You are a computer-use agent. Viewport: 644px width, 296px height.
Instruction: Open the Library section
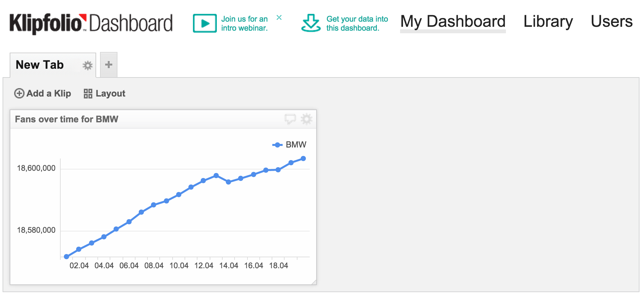548,22
